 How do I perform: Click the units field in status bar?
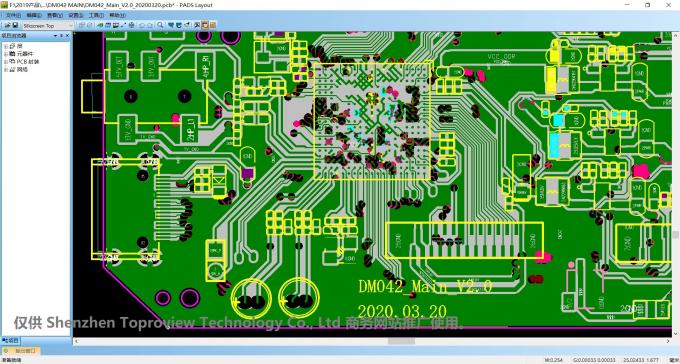pos(673,360)
